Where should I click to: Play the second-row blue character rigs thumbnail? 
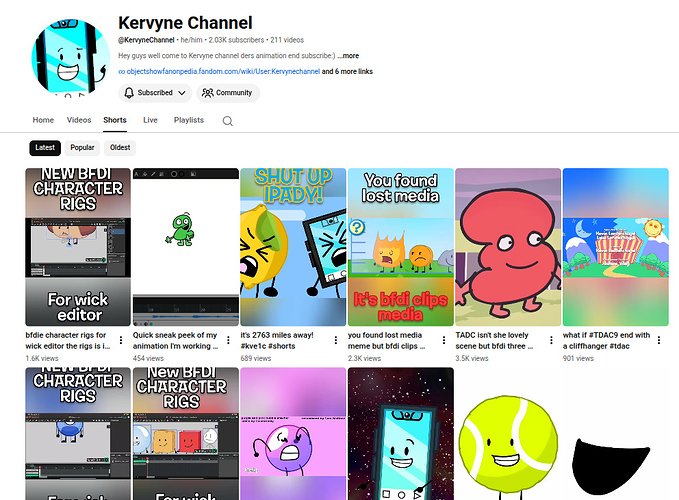[x=78, y=434]
